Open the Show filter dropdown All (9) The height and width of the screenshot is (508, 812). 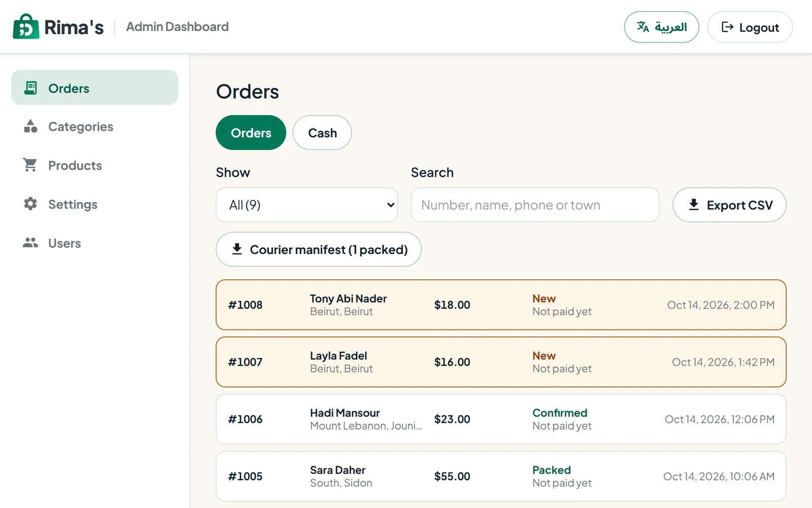coord(307,205)
